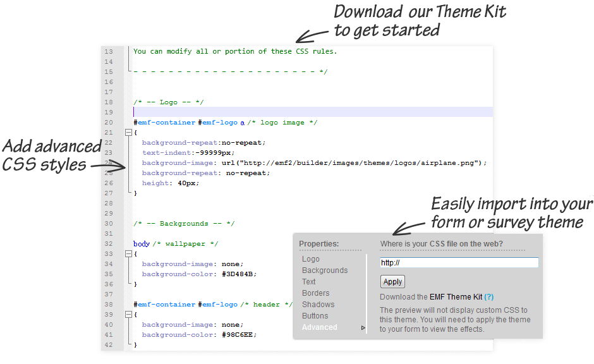Click the 'Properties:' heading
Image resolution: width=594 pixels, height=364 pixels.
pos(319,244)
